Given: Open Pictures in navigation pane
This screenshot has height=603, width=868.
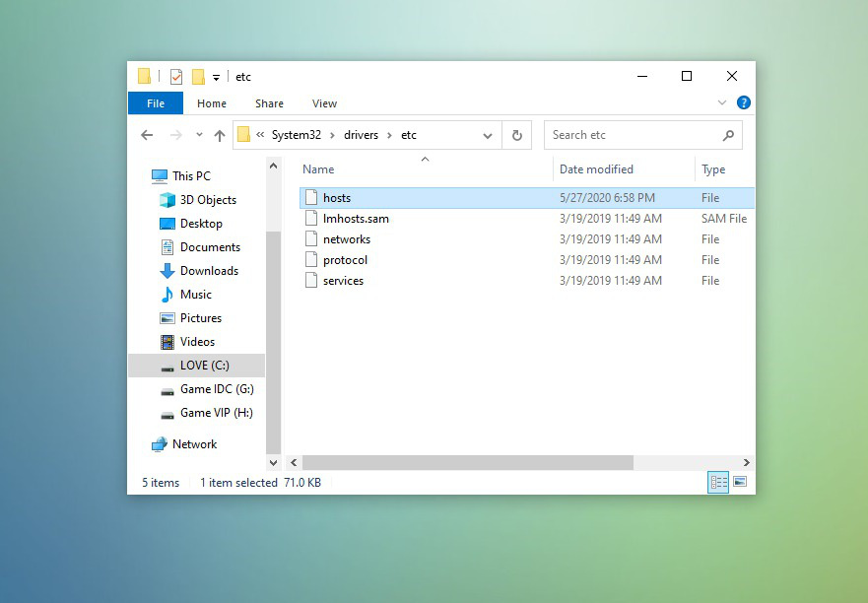Looking at the screenshot, I should pyautogui.click(x=190, y=318).
